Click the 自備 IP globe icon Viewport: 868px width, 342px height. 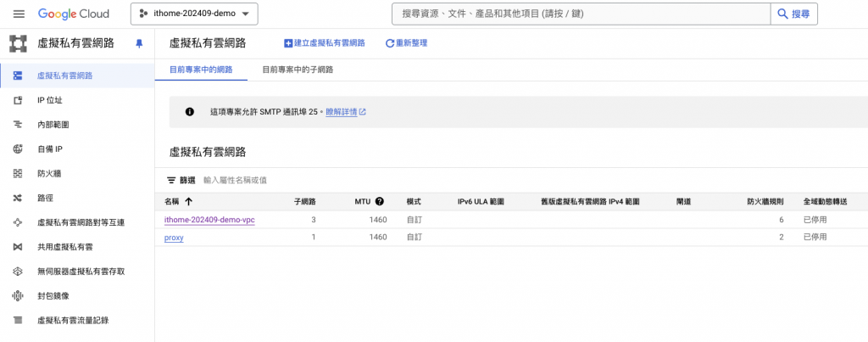(18, 149)
